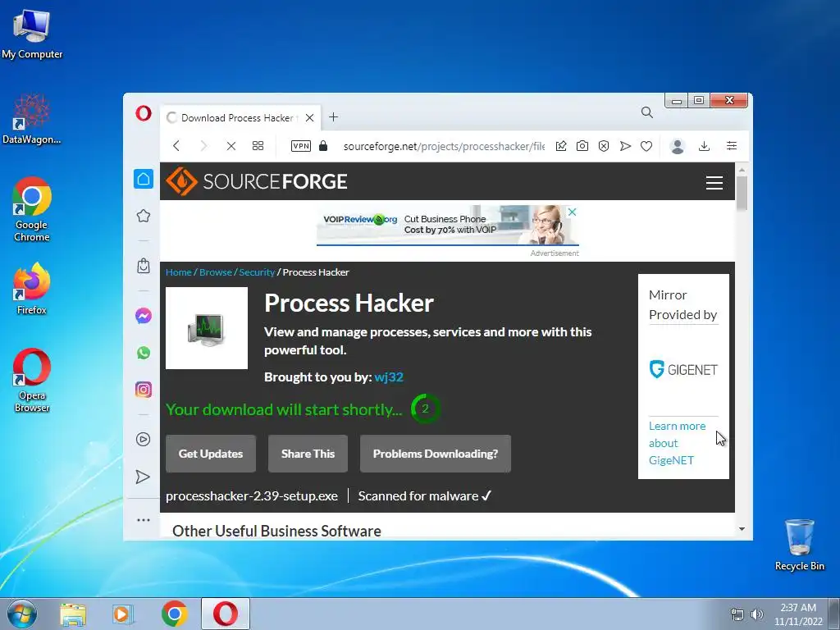This screenshot has width=840, height=630.
Task: Open the SourceForge hamburger menu
Action: pos(714,183)
